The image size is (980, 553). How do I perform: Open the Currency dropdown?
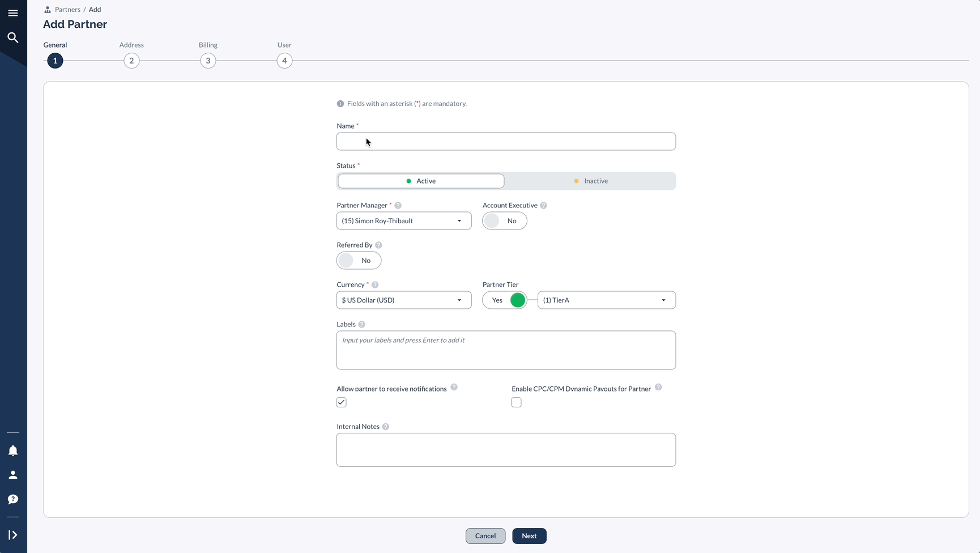pos(404,300)
